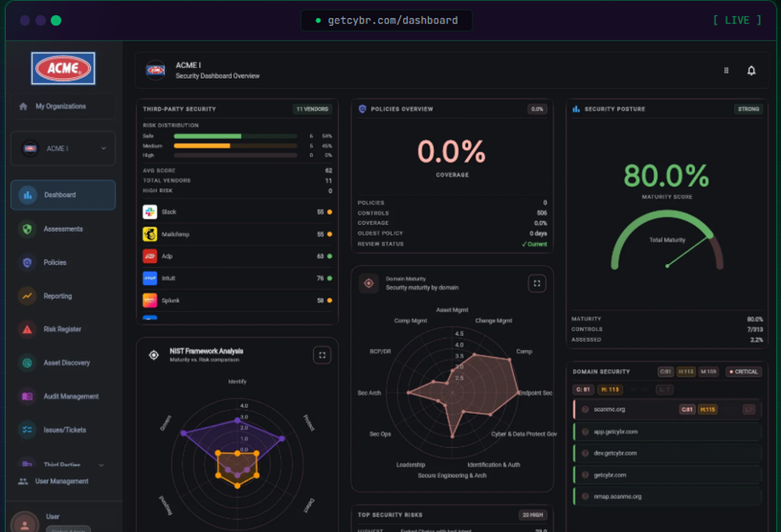Viewport: 781px width, 532px height.
Task: Click the green window control dot
Action: tap(56, 20)
